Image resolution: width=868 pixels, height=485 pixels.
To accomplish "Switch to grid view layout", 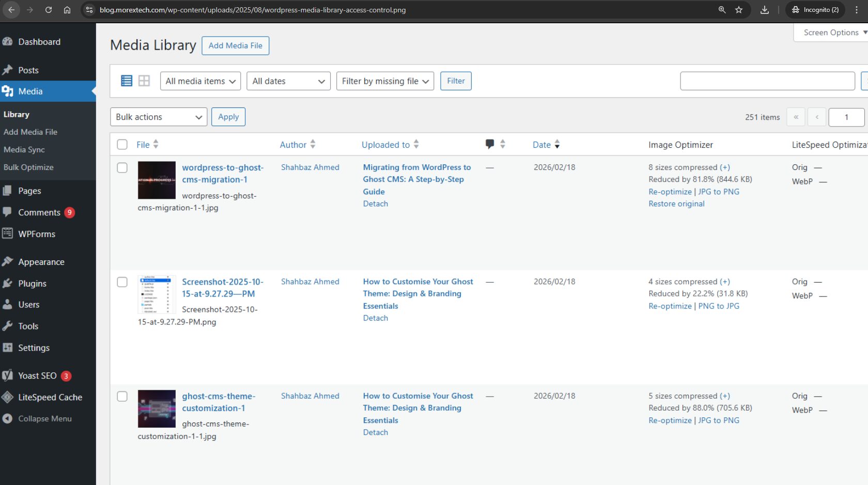I will [144, 81].
